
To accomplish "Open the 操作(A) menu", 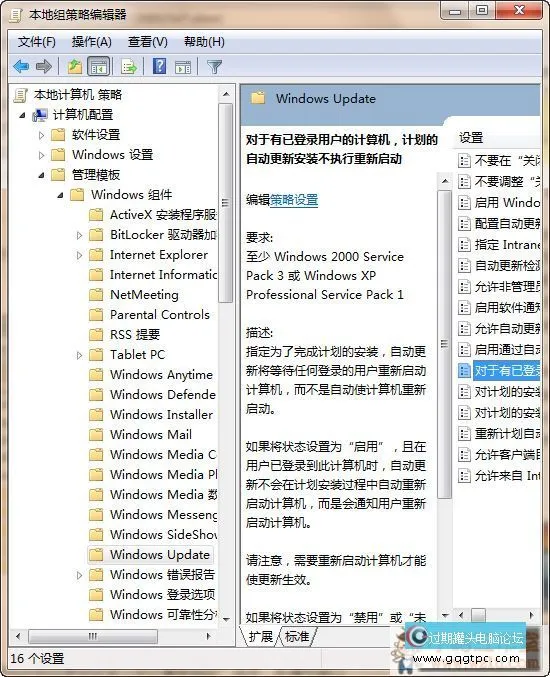I will 92,42.
